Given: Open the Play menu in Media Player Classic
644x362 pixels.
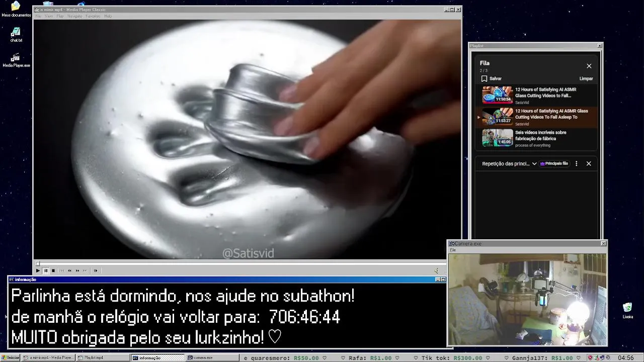Looking at the screenshot, I should tap(60, 16).
